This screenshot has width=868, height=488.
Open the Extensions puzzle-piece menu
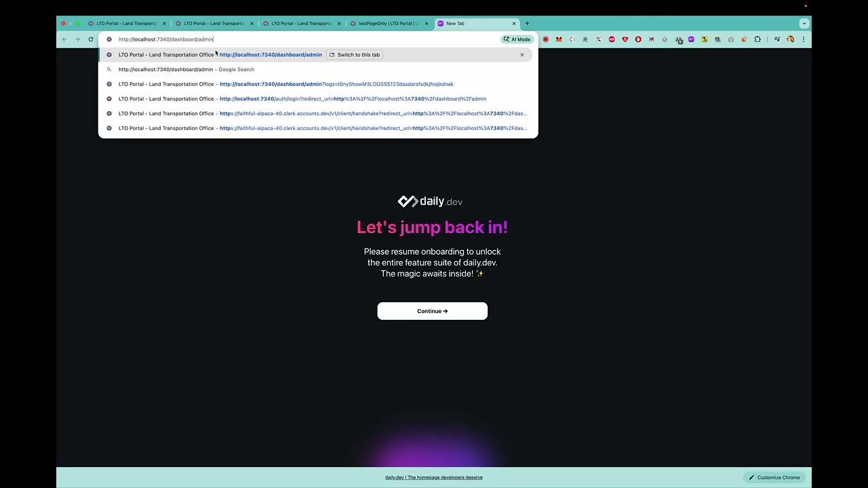(757, 39)
